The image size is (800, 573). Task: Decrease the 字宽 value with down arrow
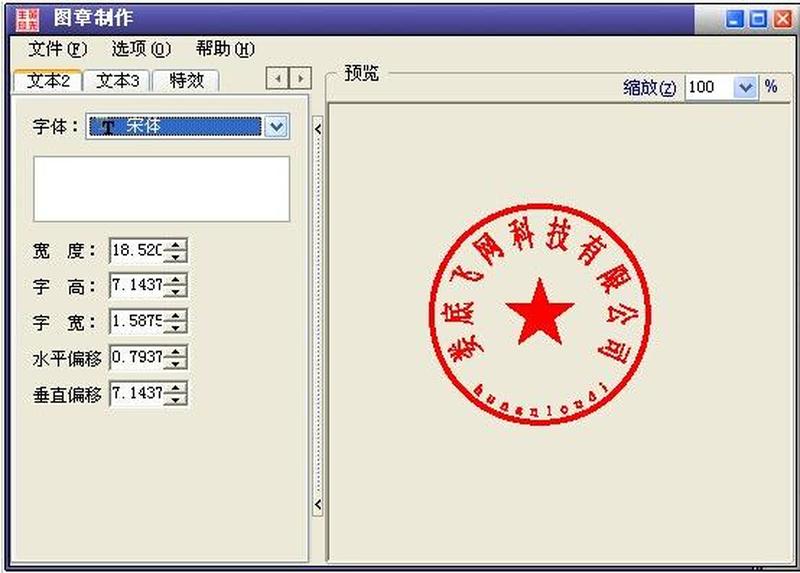click(176, 327)
